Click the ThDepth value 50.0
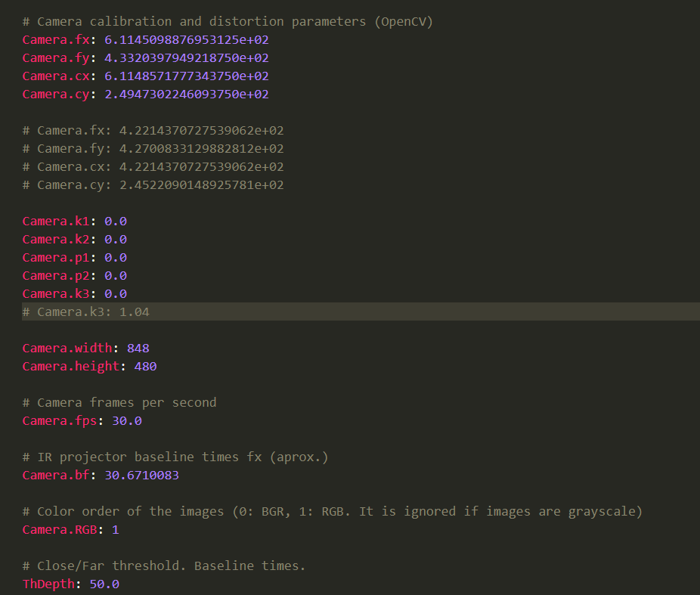This screenshot has height=595, width=700. point(104,584)
